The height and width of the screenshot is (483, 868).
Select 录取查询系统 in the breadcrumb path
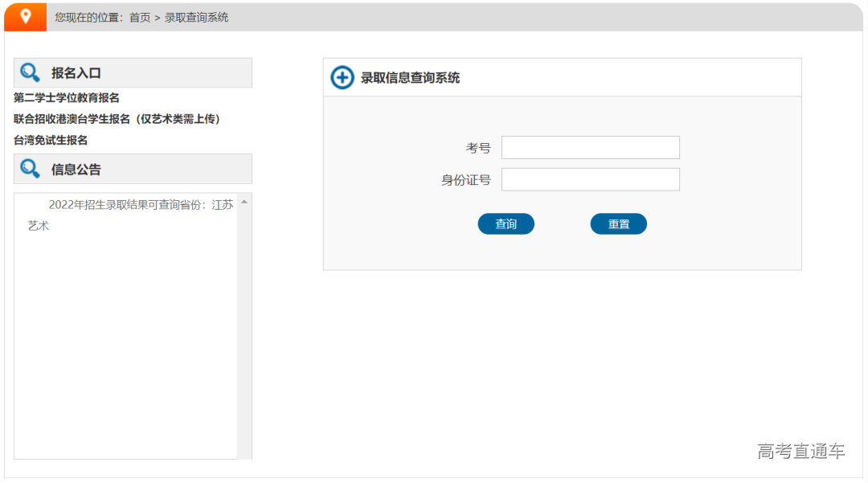pos(197,17)
